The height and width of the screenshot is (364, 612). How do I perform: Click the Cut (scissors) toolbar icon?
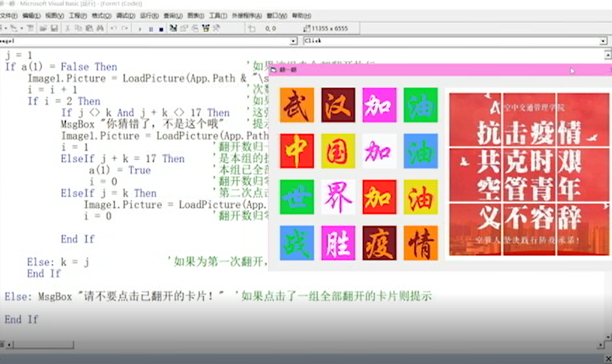67,28
